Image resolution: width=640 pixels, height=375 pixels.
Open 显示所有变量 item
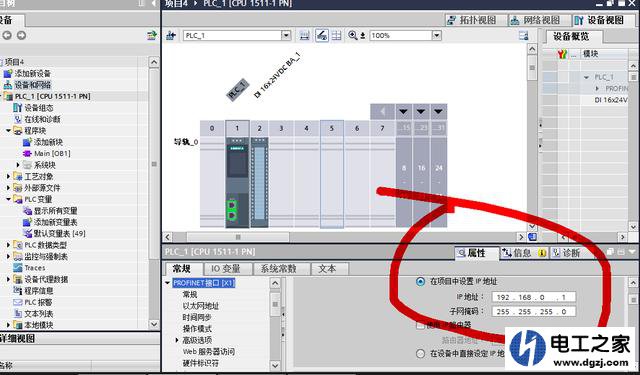tap(56, 211)
